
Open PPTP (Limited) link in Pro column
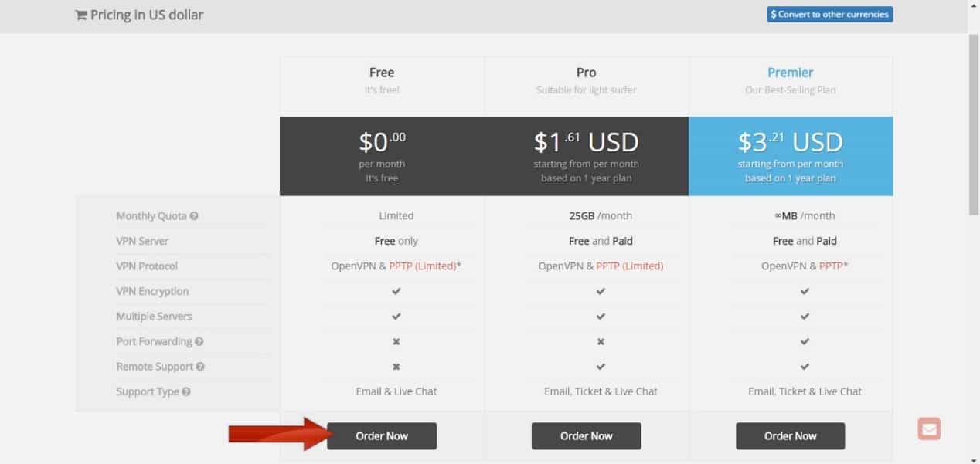(630, 266)
